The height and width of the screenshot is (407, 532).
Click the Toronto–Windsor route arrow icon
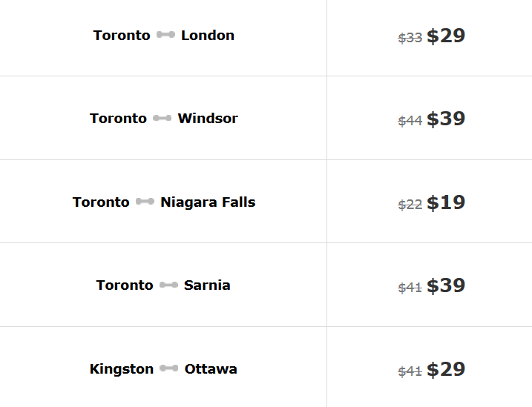(x=162, y=118)
